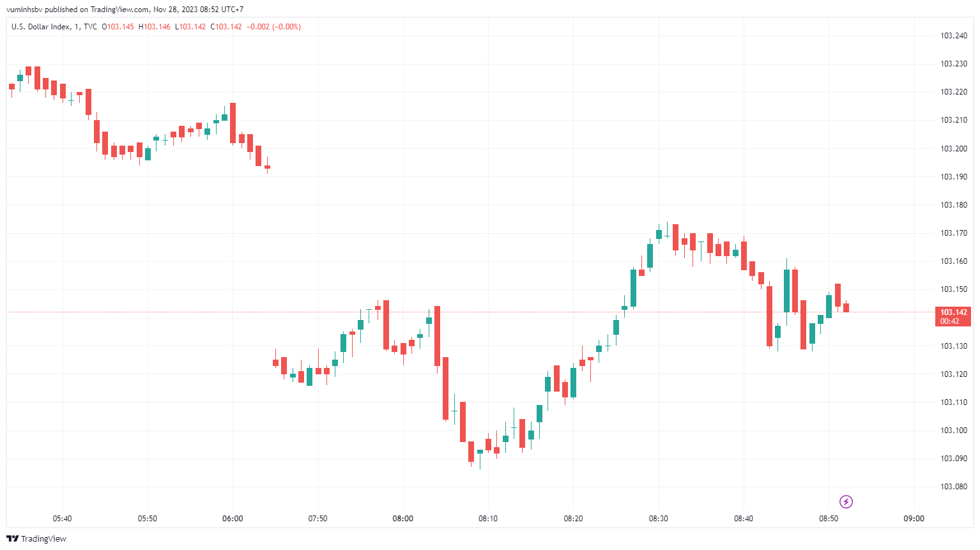The width and height of the screenshot is (980, 550).
Task: Click the 08:30 time axis label
Action: coord(658,519)
